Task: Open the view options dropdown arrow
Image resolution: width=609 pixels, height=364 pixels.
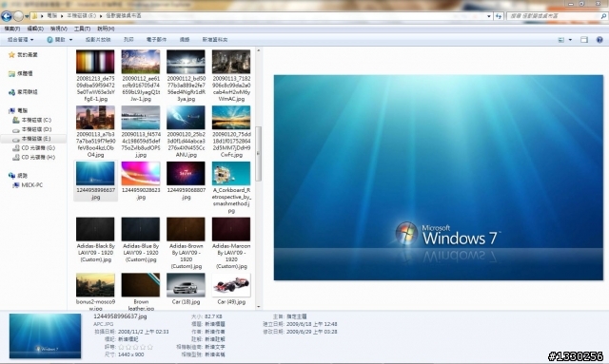Action: tap(570, 40)
